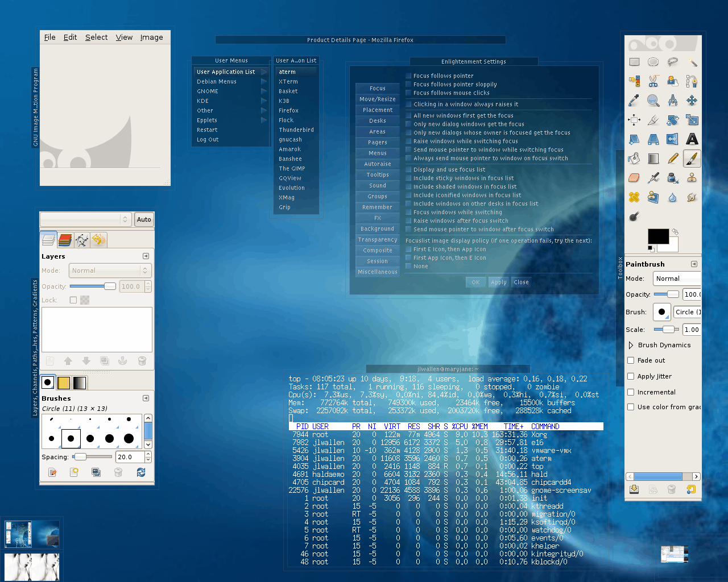Open the image selector dropdown beside Auto

click(86, 219)
